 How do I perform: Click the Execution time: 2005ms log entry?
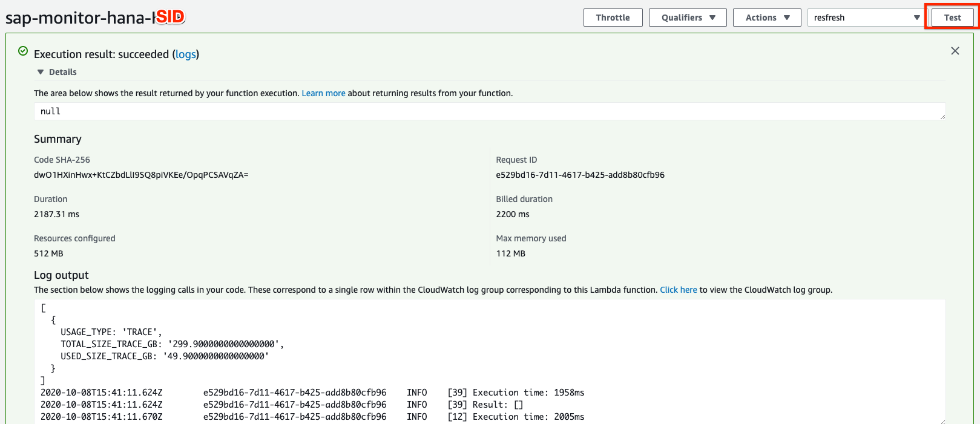[312, 417]
